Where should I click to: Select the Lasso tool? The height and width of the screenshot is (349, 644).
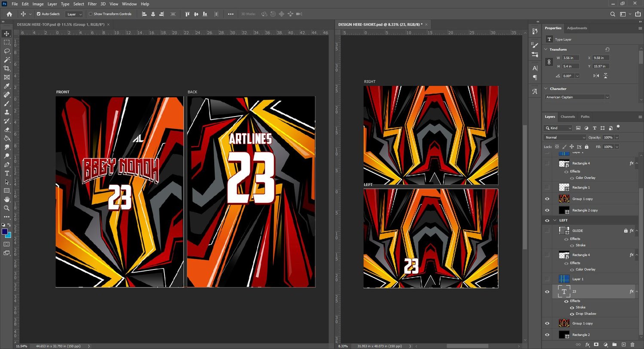point(6,51)
